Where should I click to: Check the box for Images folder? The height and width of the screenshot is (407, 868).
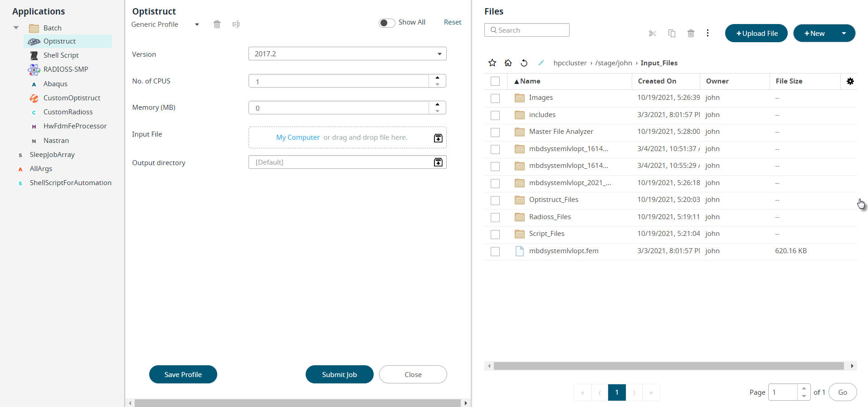tap(495, 98)
